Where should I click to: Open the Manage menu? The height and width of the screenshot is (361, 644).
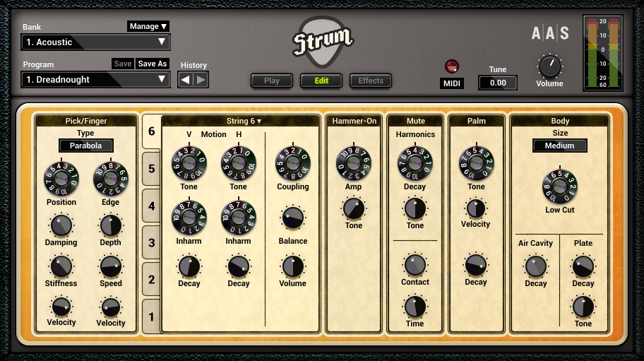(148, 27)
